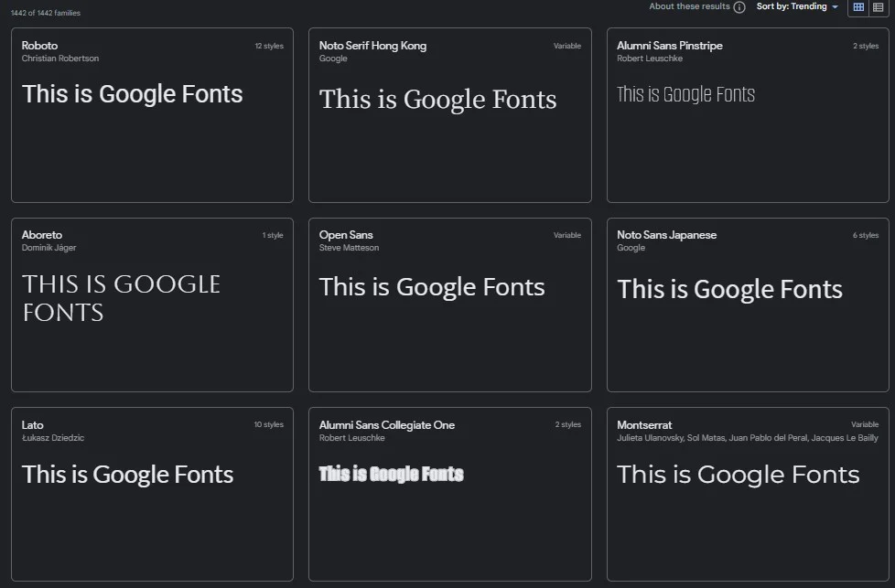Image resolution: width=895 pixels, height=588 pixels.
Task: Click Google under Noto Serif Hong Kong
Action: [333, 59]
